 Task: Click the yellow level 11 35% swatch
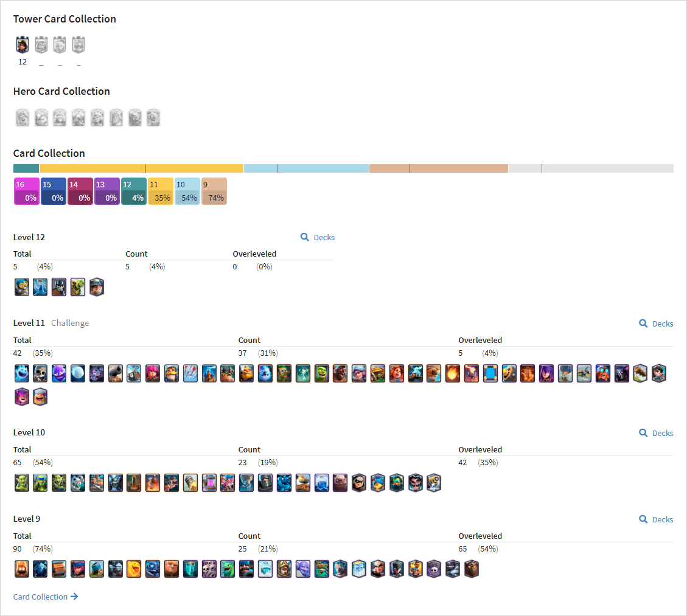click(x=161, y=192)
